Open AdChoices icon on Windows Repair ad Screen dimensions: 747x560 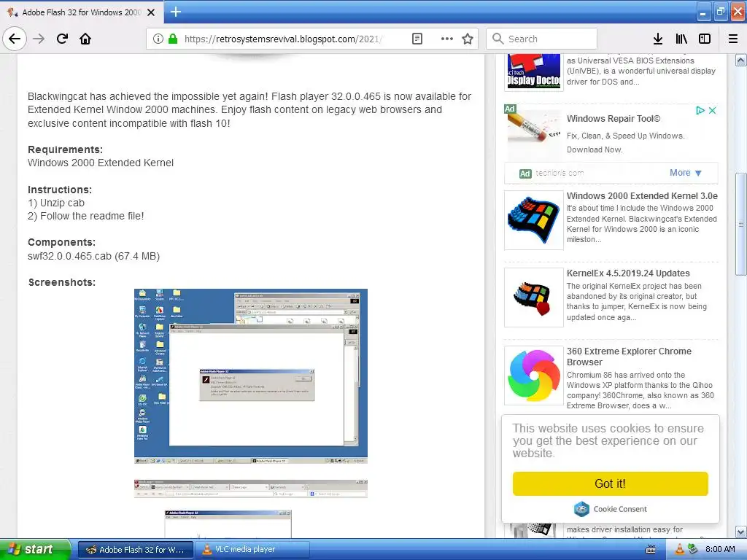(700, 111)
